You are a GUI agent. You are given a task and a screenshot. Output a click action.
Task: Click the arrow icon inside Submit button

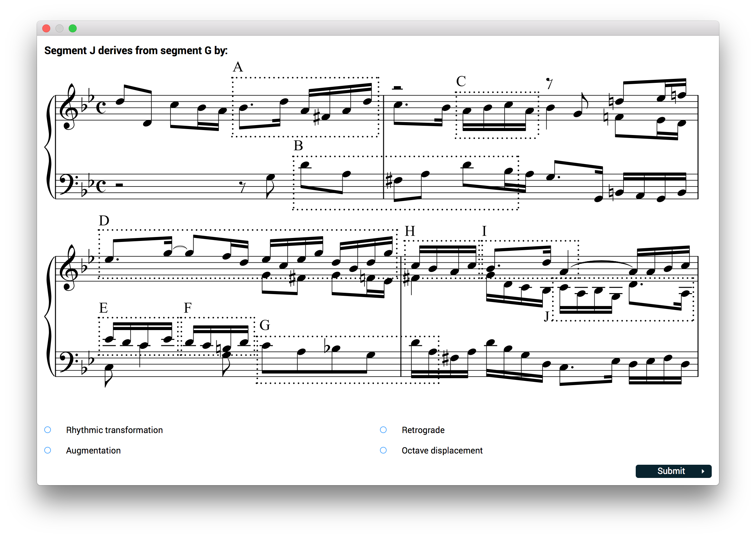(702, 471)
